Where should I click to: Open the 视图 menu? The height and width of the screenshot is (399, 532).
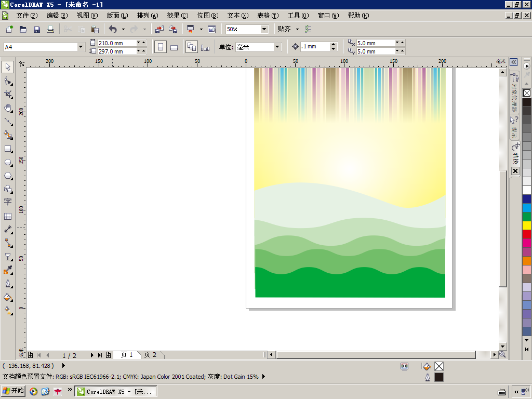pos(87,16)
